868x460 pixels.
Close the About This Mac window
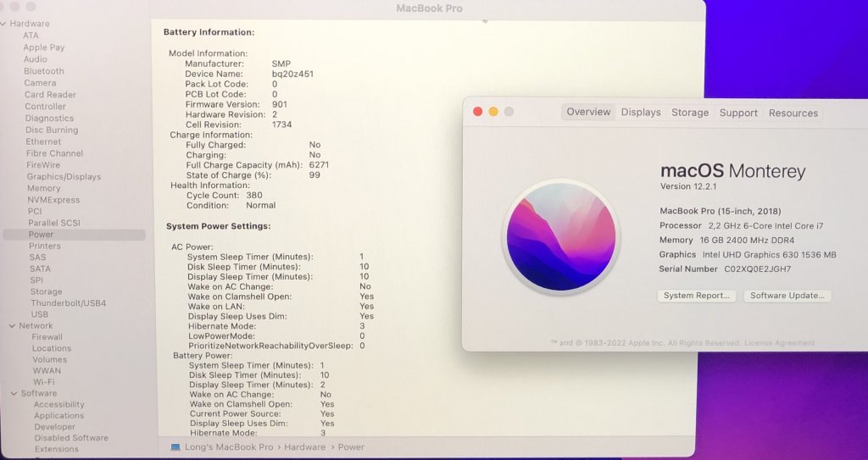(478, 112)
